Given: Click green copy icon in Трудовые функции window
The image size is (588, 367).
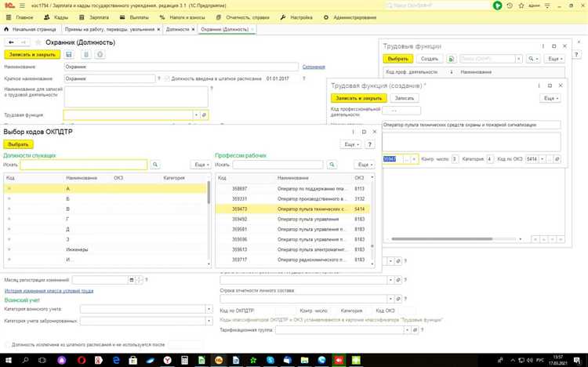Looking at the screenshot, I should tap(452, 59).
